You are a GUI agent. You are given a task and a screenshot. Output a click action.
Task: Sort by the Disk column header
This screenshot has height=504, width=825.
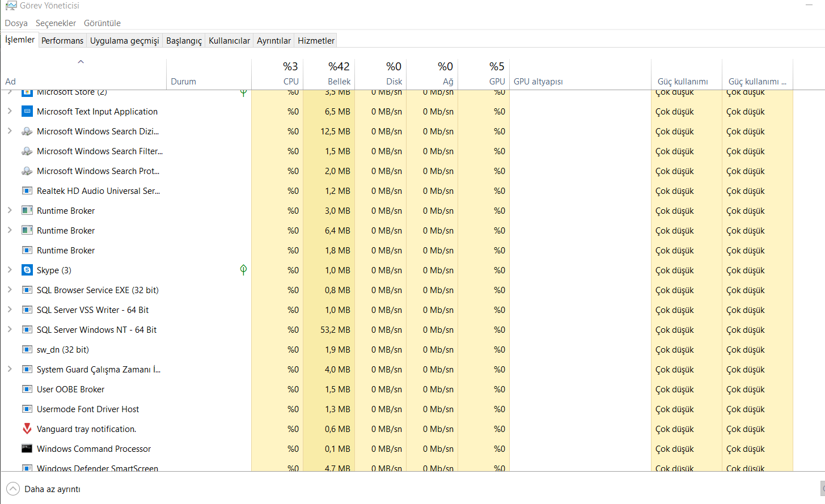(380, 74)
